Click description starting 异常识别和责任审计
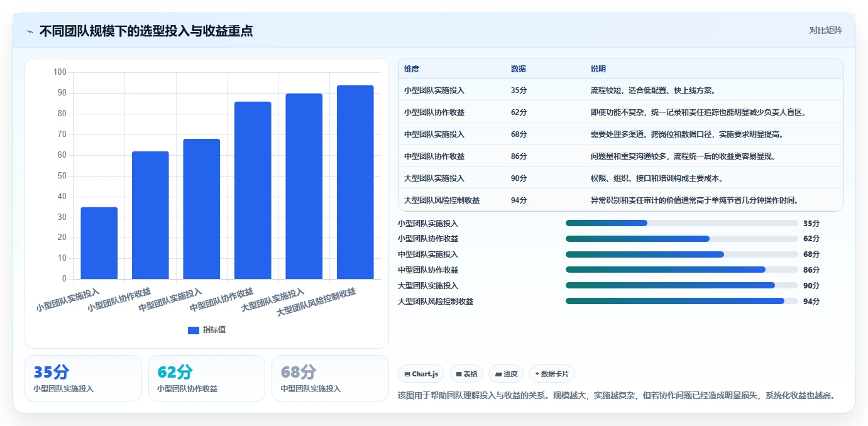Image resolution: width=868 pixels, height=426 pixels. (x=695, y=200)
